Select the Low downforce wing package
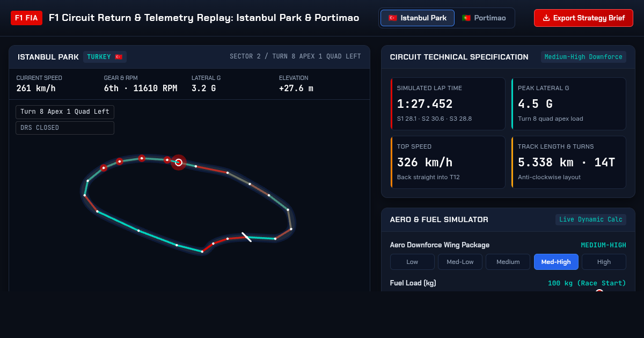The width and height of the screenshot is (644, 338). pos(412,262)
